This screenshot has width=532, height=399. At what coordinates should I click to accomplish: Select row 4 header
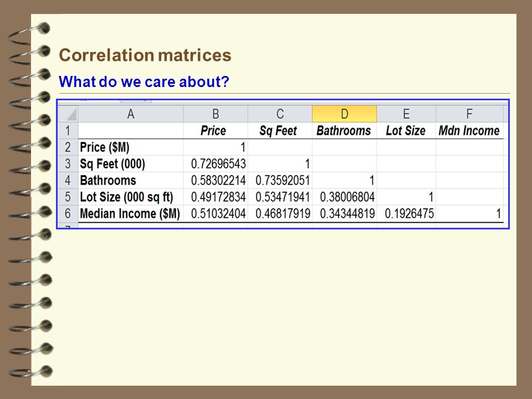[68, 181]
